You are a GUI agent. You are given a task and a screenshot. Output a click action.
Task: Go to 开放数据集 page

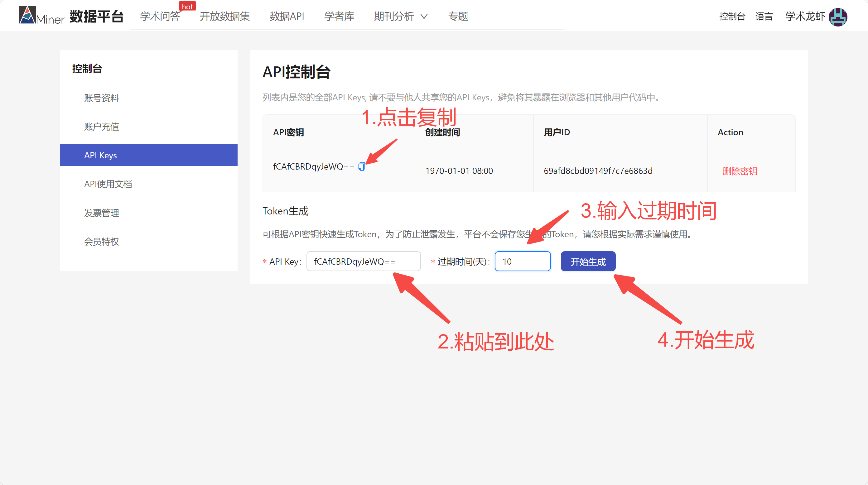coord(224,16)
